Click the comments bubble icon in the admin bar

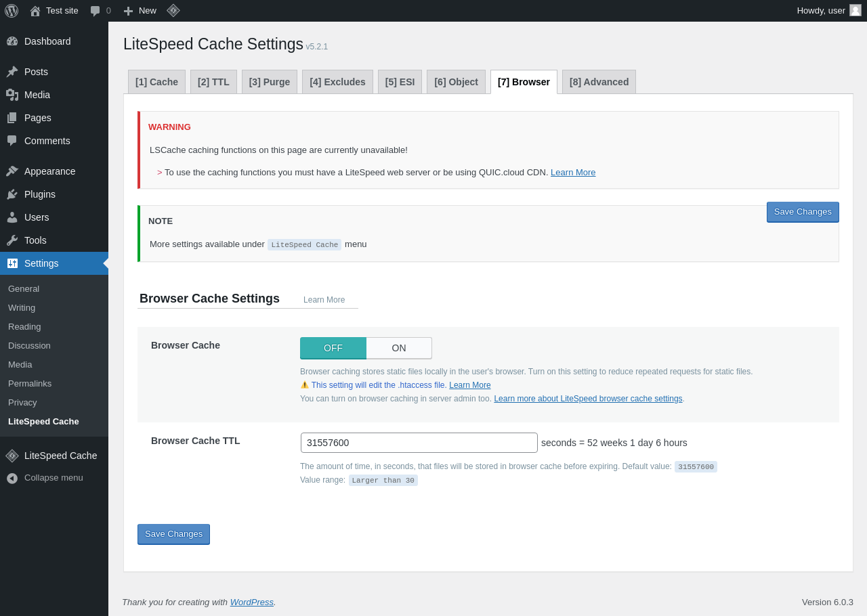[96, 11]
